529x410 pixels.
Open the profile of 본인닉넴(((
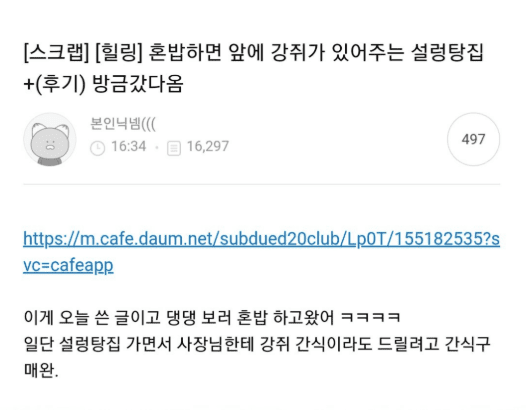(x=123, y=124)
